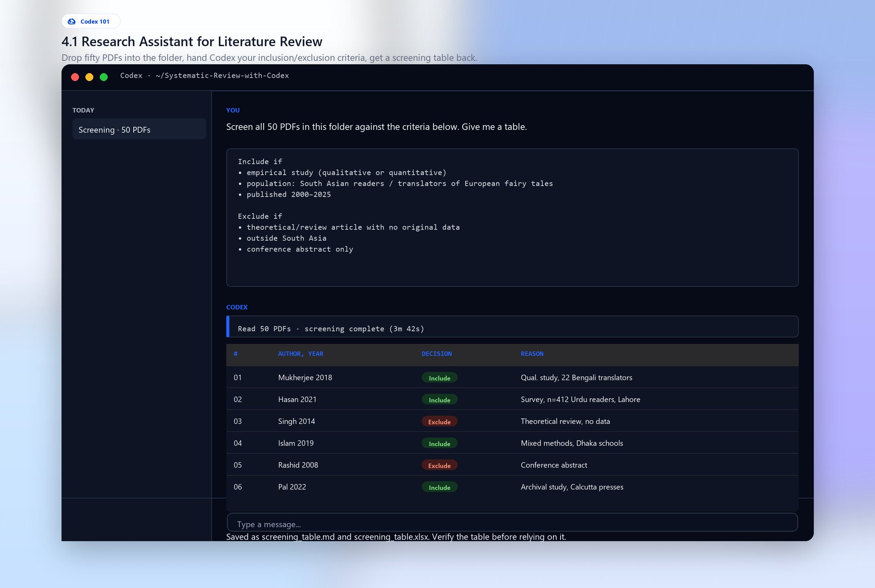Click the 'Saved as screening_table.md' note

tap(396, 537)
